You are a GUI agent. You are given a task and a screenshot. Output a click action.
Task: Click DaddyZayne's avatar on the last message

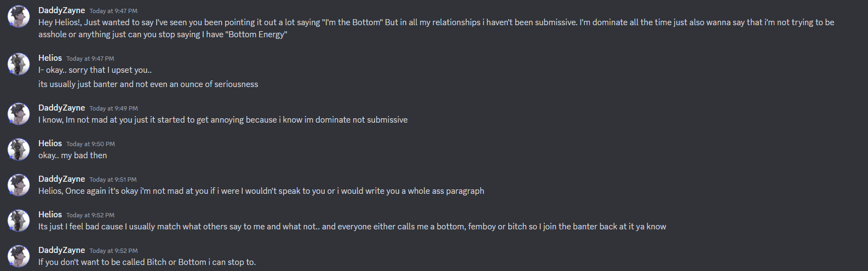click(18, 256)
